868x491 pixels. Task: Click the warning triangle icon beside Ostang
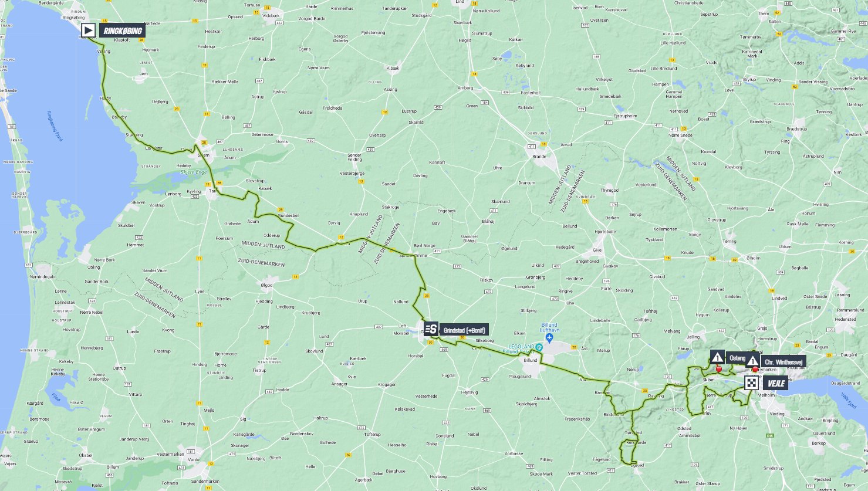pyautogui.click(x=717, y=357)
